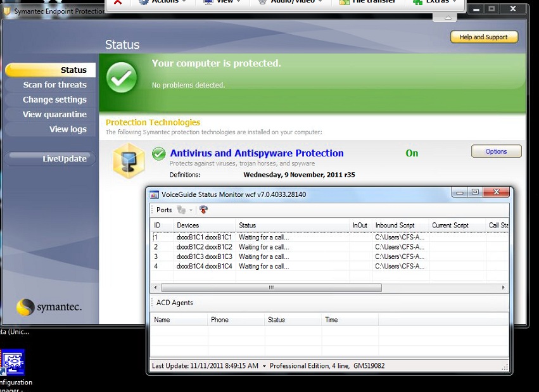This screenshot has width=539, height=392.
Task: Click the Antivirus and Antispyware Protection heading
Action: coord(257,153)
